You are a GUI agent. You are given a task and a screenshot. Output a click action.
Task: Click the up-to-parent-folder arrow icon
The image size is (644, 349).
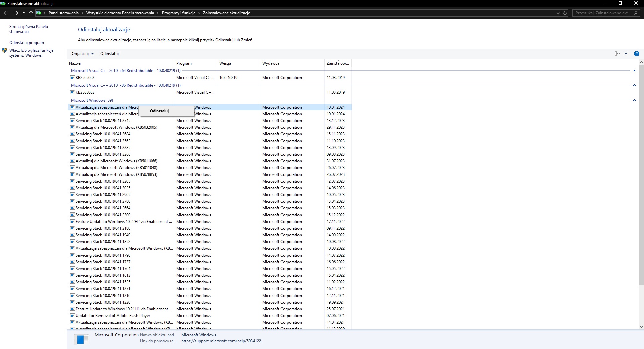click(31, 13)
